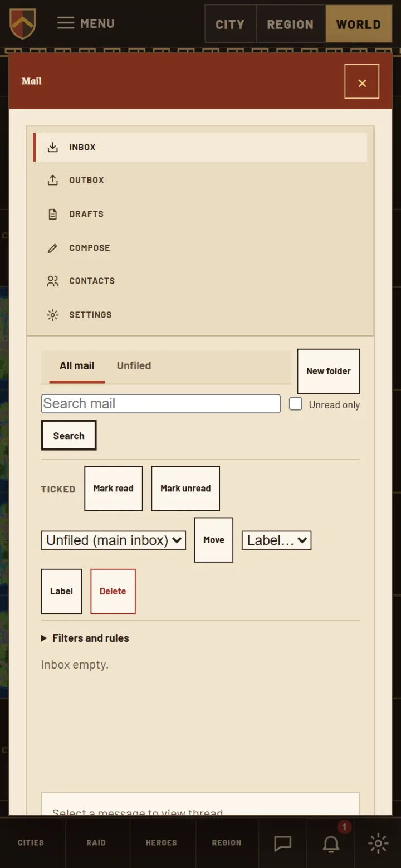The width and height of the screenshot is (401, 868).
Task: Click the 'Inbox empty.' text
Action: tap(75, 665)
